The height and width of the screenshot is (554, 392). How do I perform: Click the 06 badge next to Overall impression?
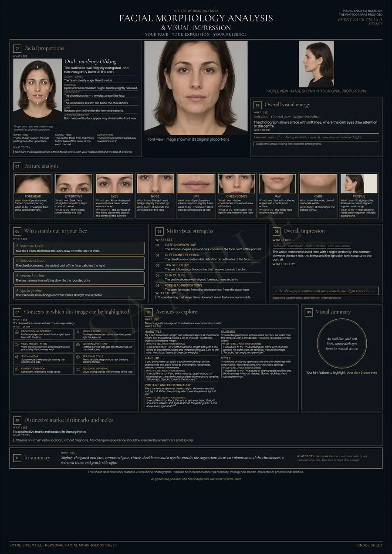[277, 231]
